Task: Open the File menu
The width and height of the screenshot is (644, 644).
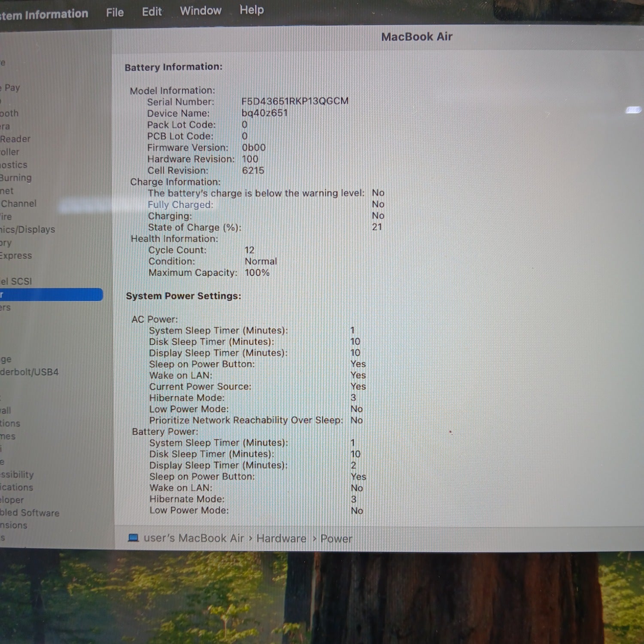Action: 115,12
